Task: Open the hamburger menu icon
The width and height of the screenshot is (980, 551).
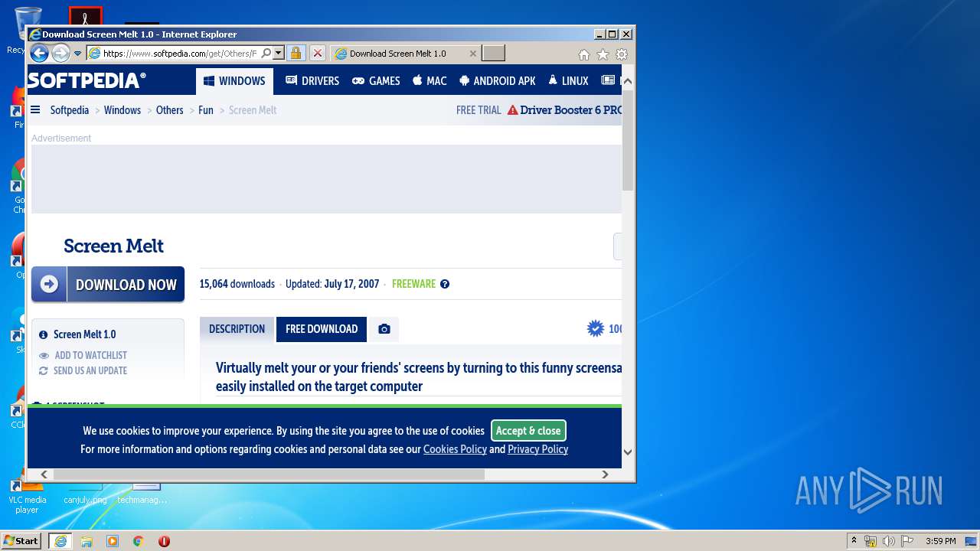Action: [x=35, y=110]
